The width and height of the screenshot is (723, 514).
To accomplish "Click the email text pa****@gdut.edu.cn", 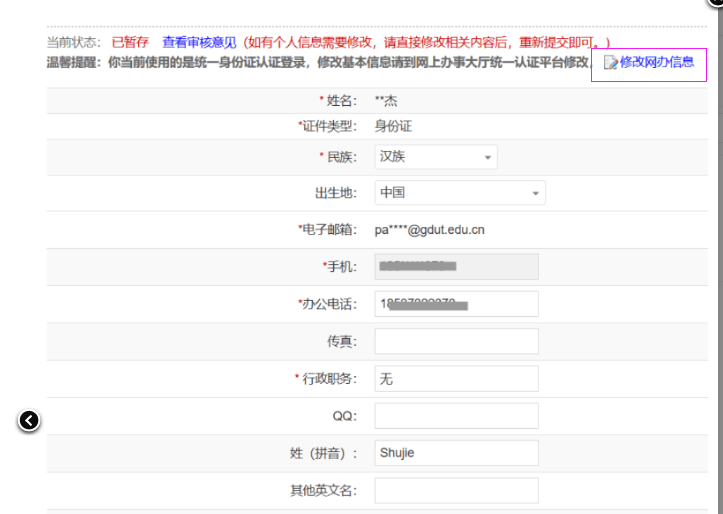I will click(429, 230).
